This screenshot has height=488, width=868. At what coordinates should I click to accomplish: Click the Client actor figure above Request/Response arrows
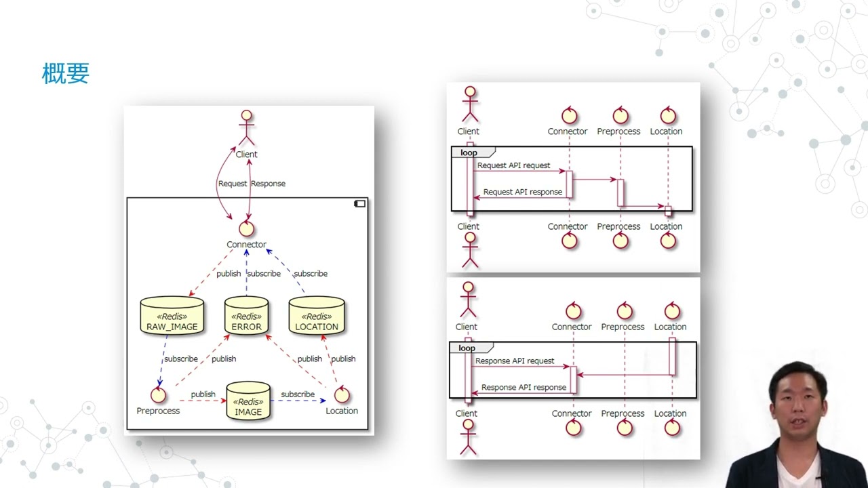(246, 127)
